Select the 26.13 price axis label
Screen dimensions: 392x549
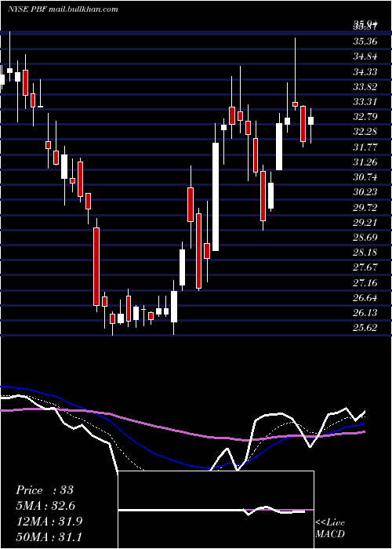click(365, 313)
